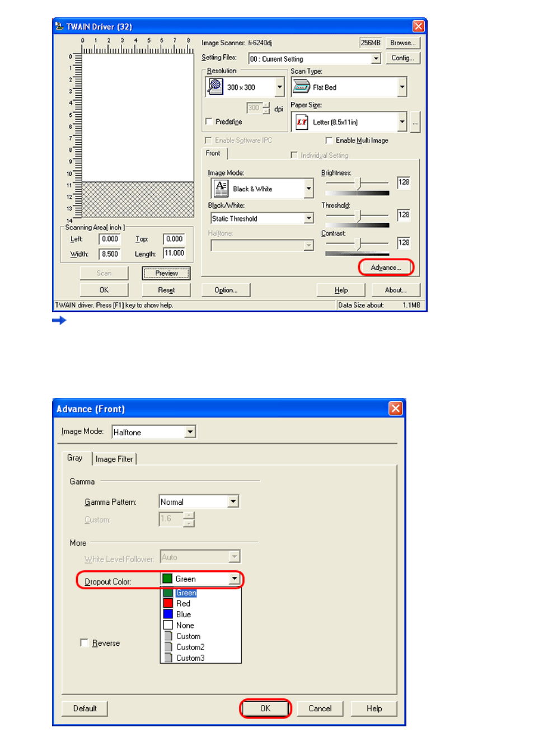Open the Scan Type dropdown
534x756 pixels.
tap(402, 87)
